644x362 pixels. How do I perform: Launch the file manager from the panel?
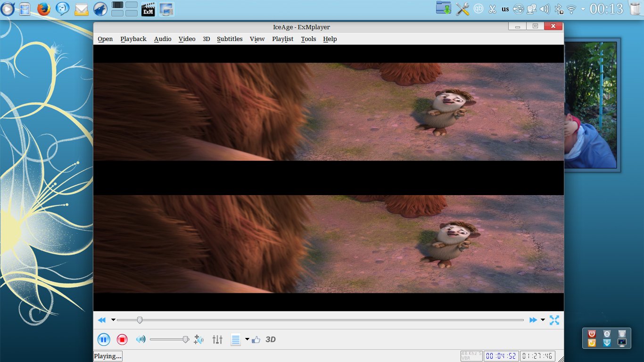[25, 8]
